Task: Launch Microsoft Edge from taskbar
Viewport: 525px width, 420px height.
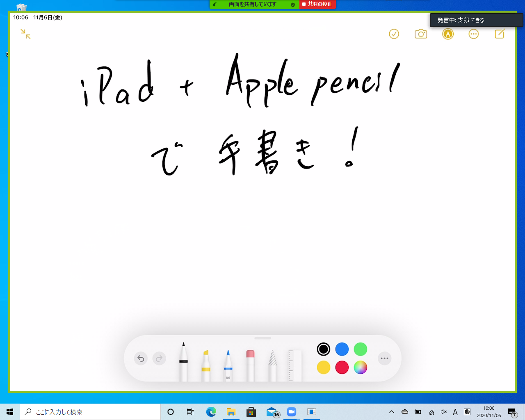Action: (x=211, y=412)
